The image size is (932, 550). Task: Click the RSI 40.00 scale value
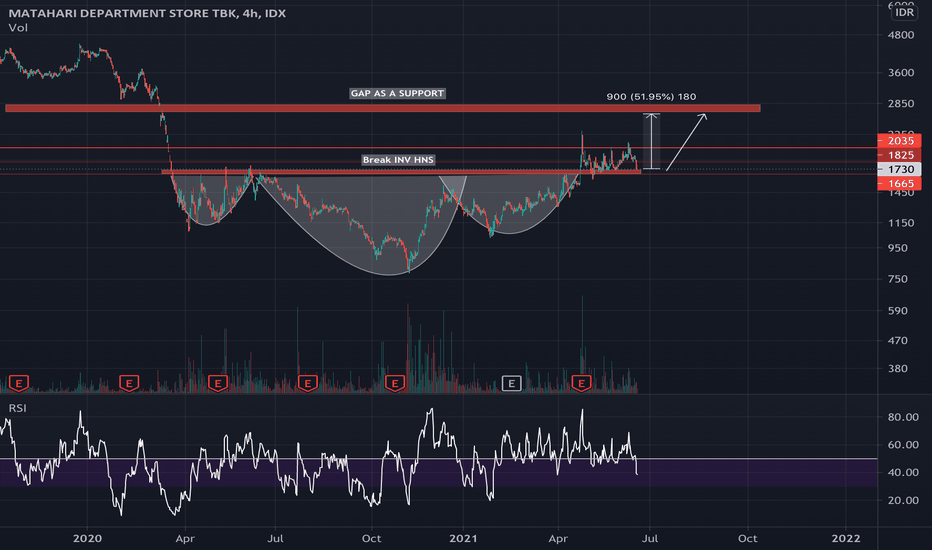(x=903, y=472)
